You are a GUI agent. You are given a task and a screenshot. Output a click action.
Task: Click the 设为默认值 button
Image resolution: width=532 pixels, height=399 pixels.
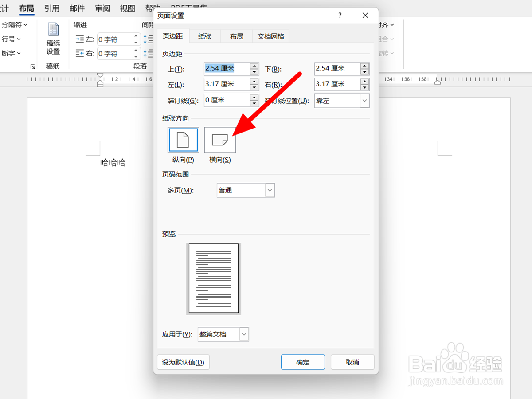click(x=183, y=362)
